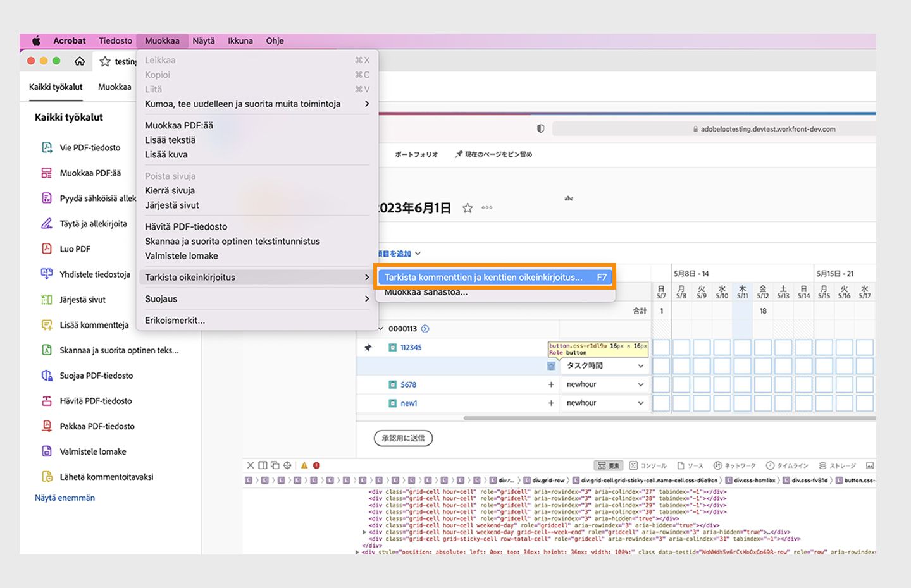
Task: Open the Apple menu
Action: click(37, 40)
